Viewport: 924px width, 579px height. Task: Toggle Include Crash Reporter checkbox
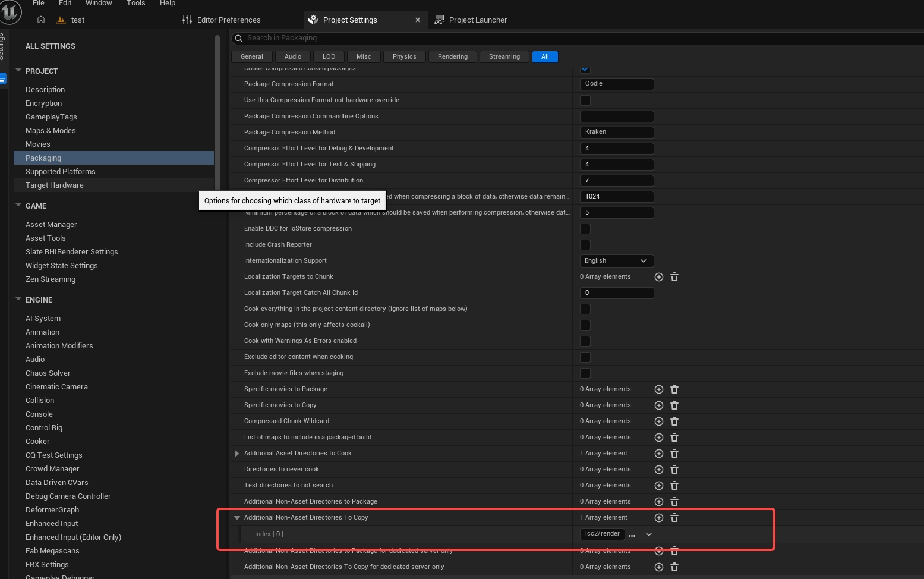tap(585, 245)
